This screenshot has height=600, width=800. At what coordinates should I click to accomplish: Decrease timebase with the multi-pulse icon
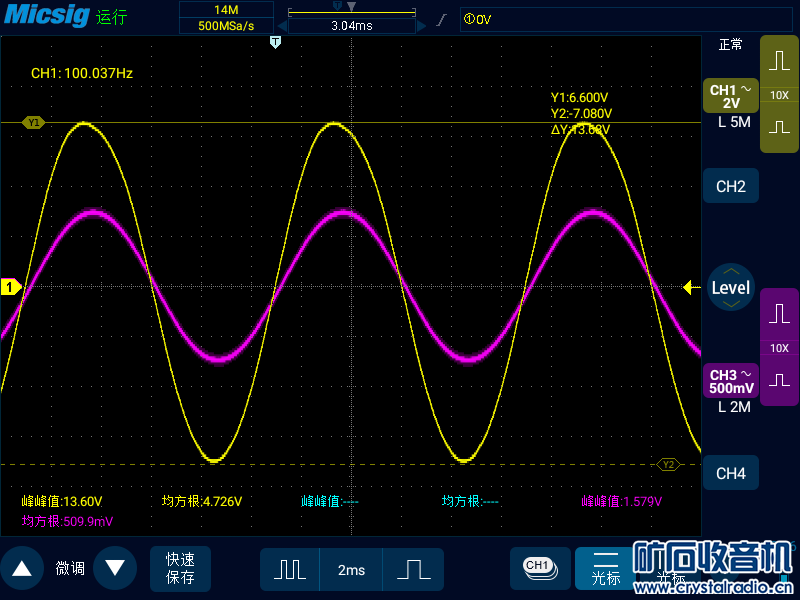[x=290, y=569]
